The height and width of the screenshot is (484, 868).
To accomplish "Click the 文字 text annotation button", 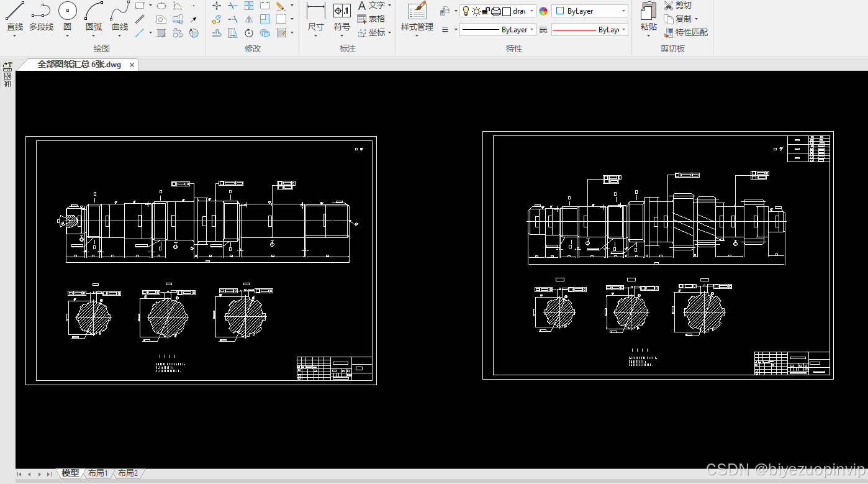I will point(371,6).
